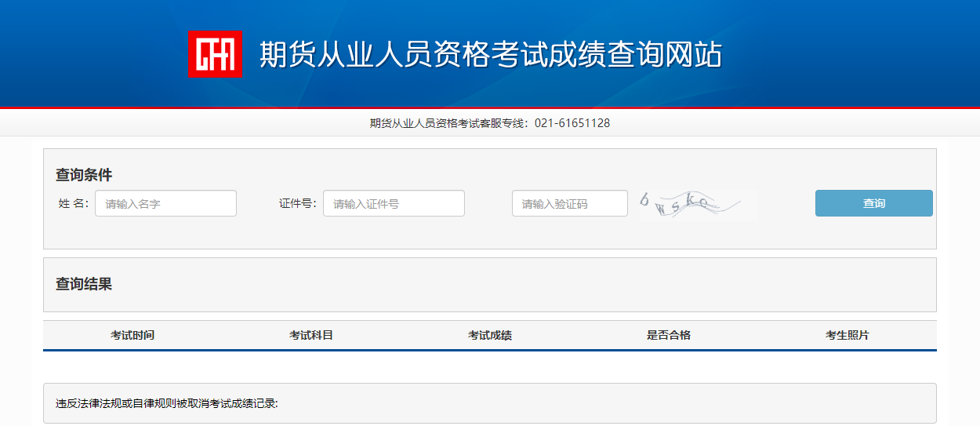Focus the 请输入证件号 ID input
Viewport: 980px width, 426px height.
[x=394, y=204]
